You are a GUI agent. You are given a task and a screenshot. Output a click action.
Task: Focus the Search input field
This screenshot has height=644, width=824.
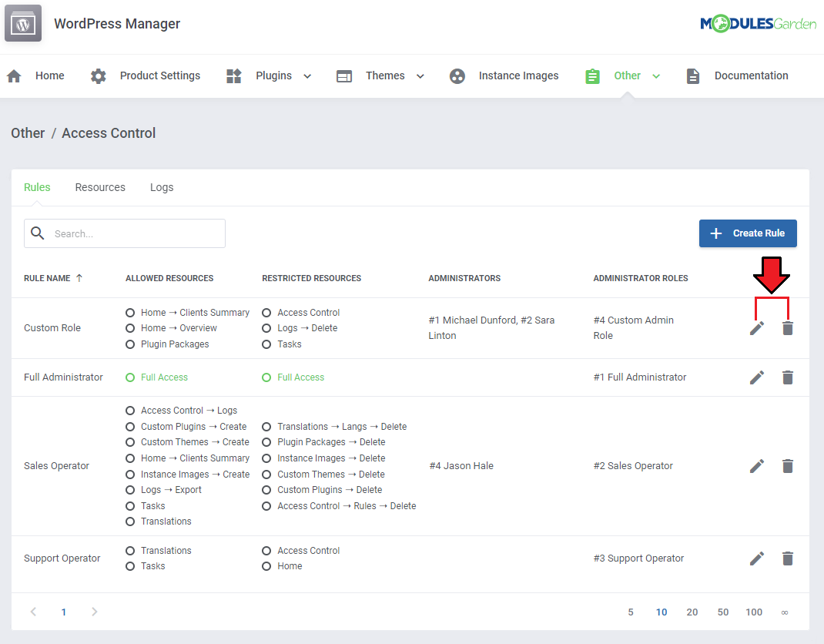click(125, 233)
